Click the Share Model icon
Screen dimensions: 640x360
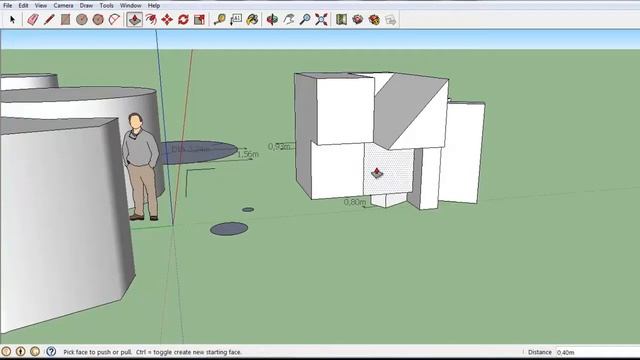click(374, 19)
